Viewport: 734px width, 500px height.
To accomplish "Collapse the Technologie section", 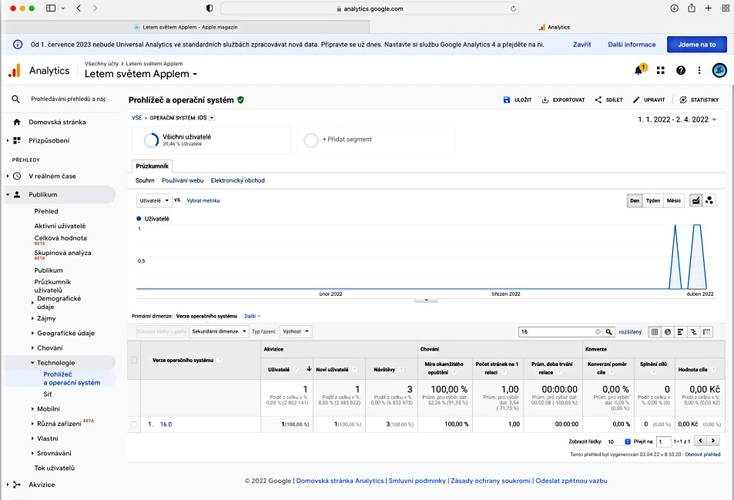I will (56, 362).
